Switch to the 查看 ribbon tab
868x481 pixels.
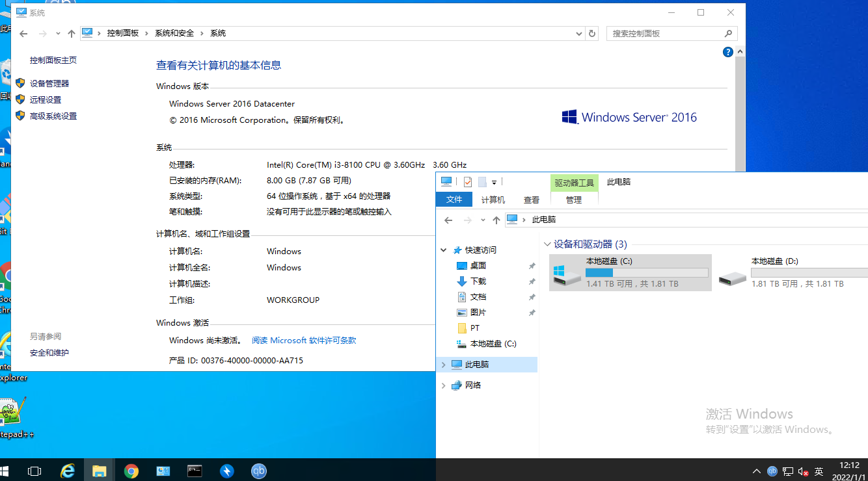(532, 200)
